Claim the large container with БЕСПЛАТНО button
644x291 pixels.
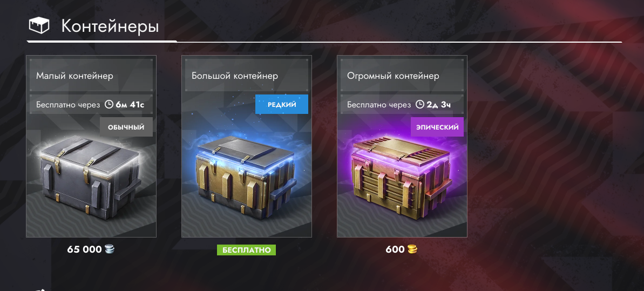[247, 250]
